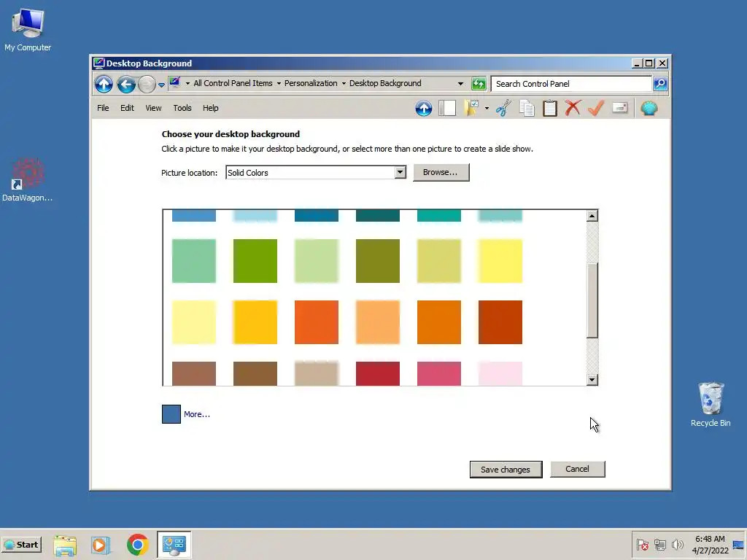Image resolution: width=747 pixels, height=560 pixels.
Task: Click the Cut scissors icon
Action: click(503, 108)
